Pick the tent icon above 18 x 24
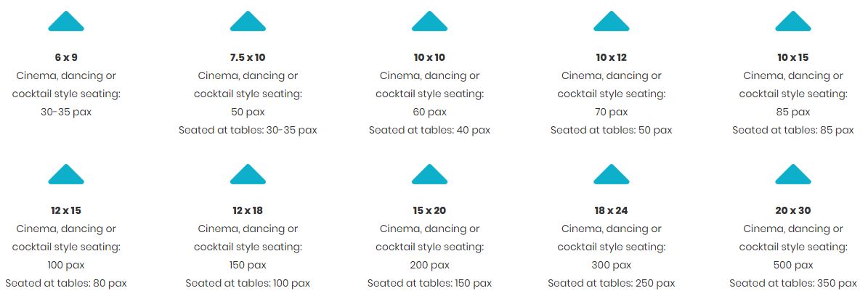 [x=611, y=174]
